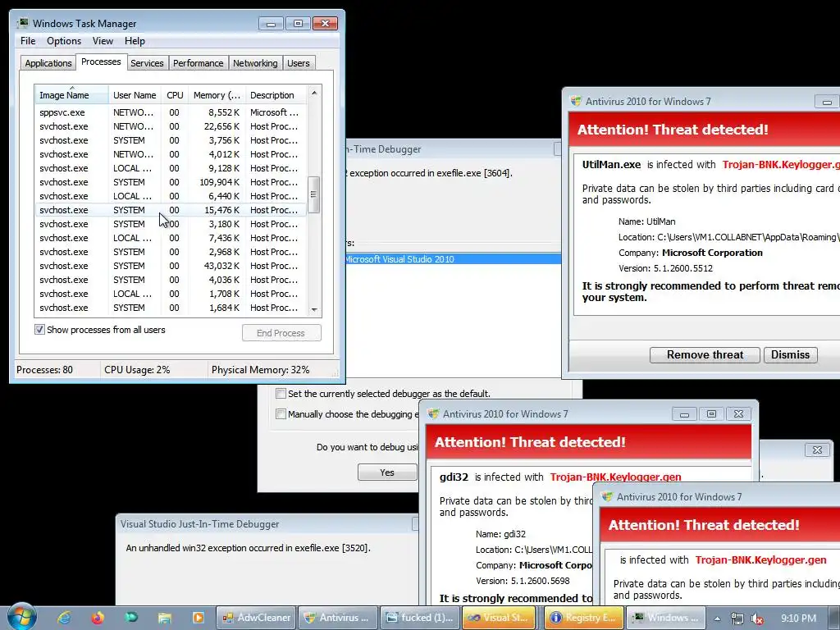The width and height of the screenshot is (840, 630).
Task: Click 'Processes: 80' in status bar
Action: pyautogui.click(x=44, y=370)
